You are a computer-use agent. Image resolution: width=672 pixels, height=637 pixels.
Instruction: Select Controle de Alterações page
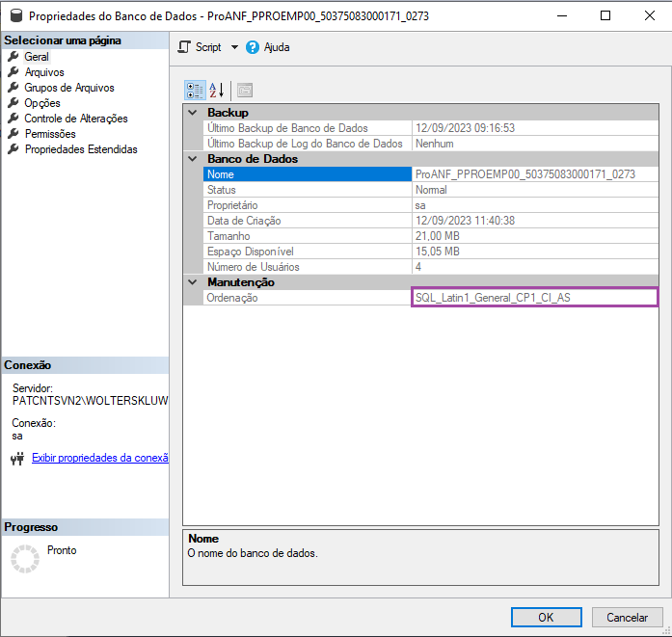(x=76, y=119)
